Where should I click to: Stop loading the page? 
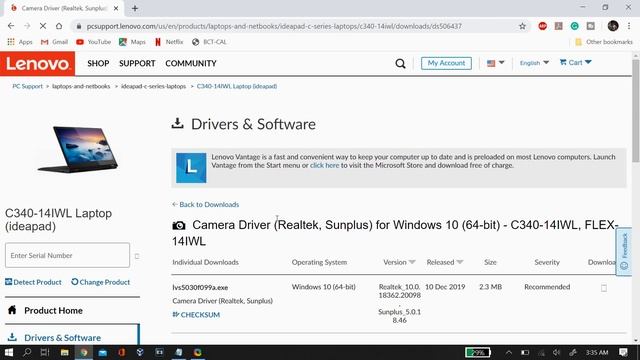43,26
